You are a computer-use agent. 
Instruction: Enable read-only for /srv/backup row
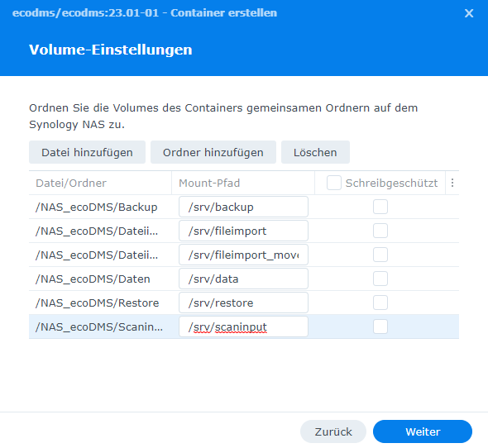[380, 207]
